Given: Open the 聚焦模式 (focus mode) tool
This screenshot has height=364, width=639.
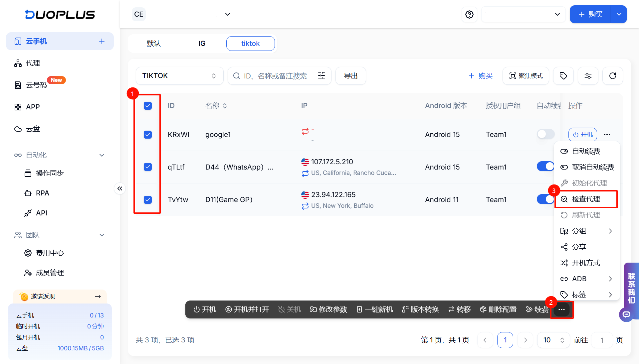Looking at the screenshot, I should coord(526,76).
